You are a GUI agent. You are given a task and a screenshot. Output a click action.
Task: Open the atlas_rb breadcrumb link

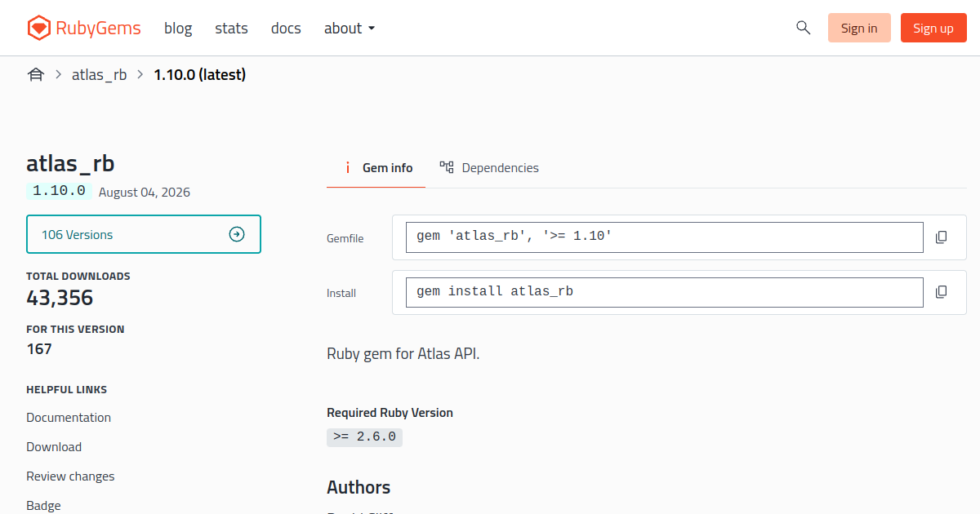pos(100,75)
